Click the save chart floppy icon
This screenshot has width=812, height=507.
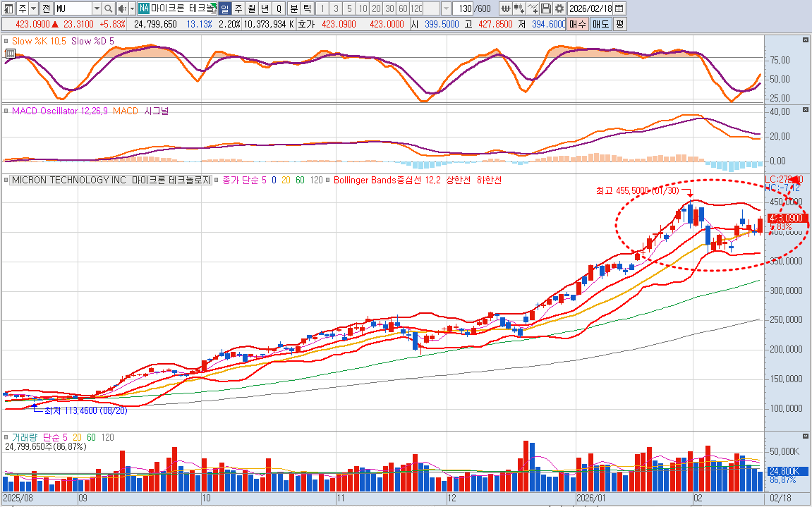point(546,8)
